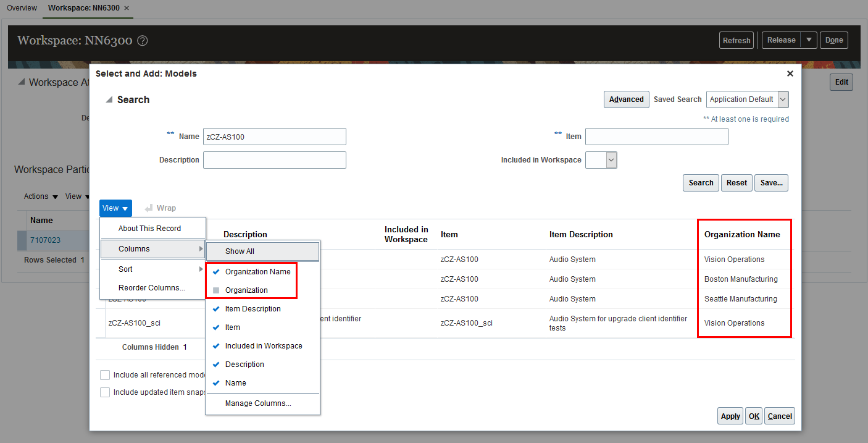
Task: Click the Refresh button
Action: coord(737,40)
